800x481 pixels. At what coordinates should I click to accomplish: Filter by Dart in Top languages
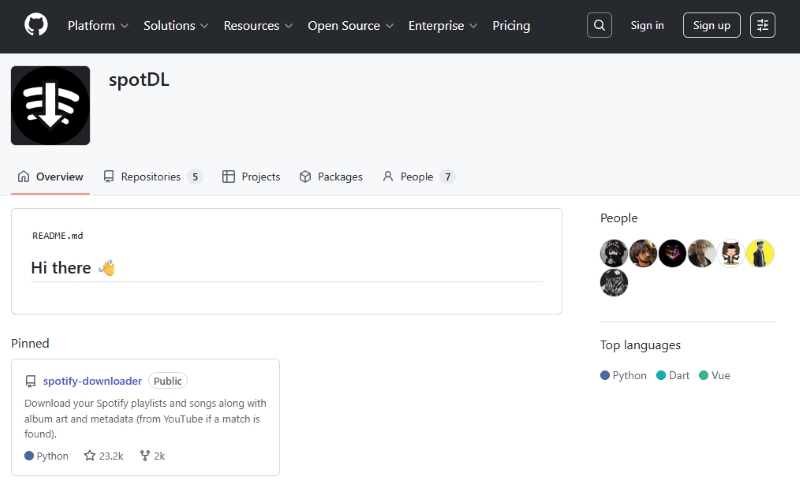[672, 375]
